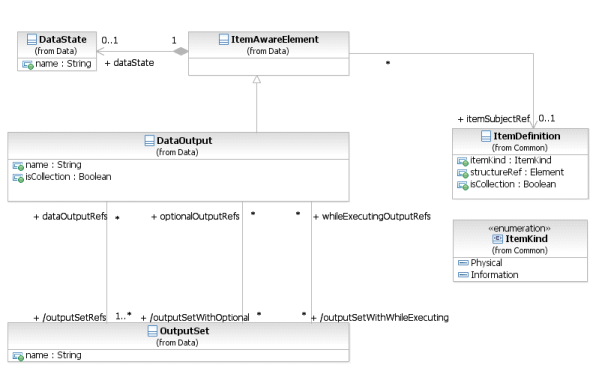
Task: Click the ItemDefinition class icon
Action: coord(486,136)
